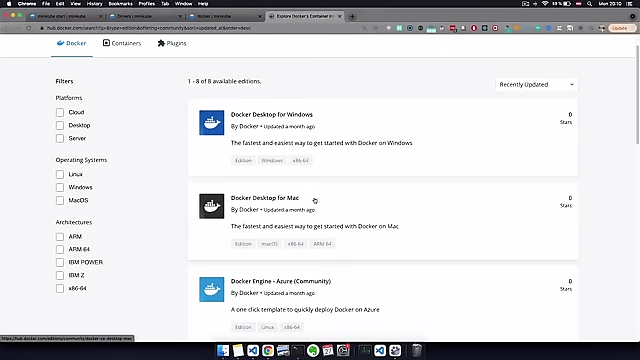Screen dimensions: 640x360
Task: Click the Apple menu icon
Action: tap(9, 4)
